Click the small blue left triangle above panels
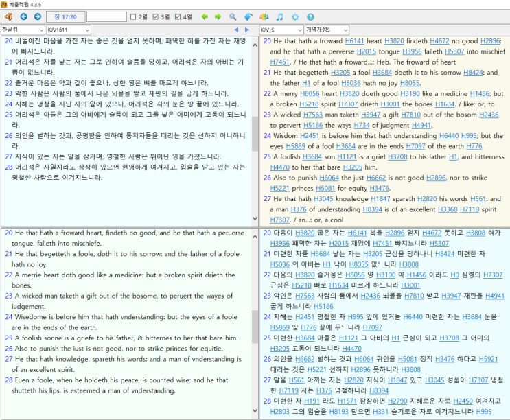Viewport: 510px width, 420px height. coord(236,30)
